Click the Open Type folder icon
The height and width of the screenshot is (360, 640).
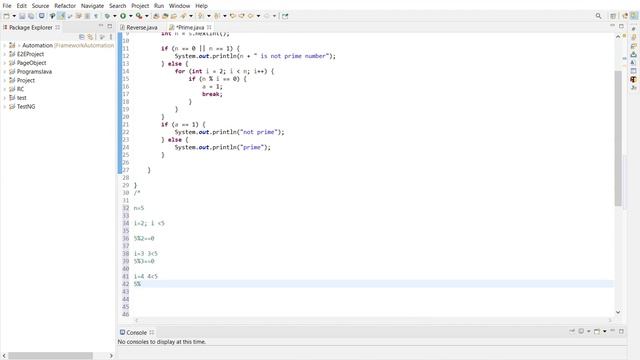coord(174,16)
